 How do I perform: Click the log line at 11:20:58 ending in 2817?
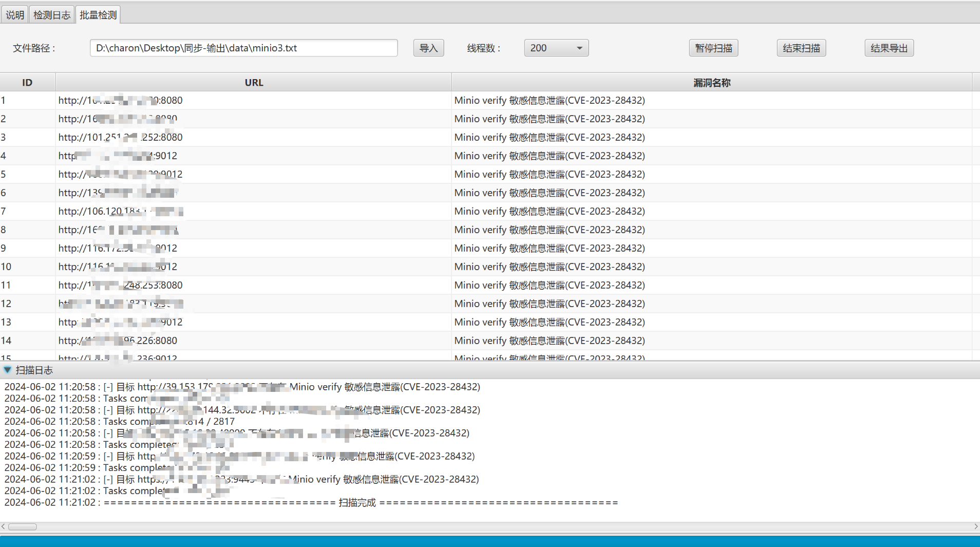tap(120, 421)
